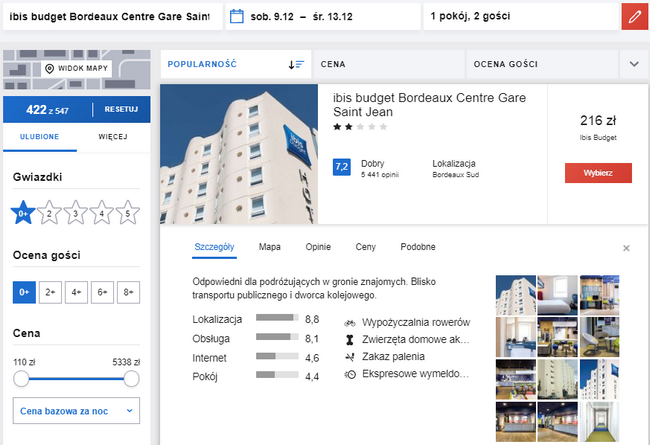Click the express checkout clock icon
Screen dimensions: 650x445
tap(350, 374)
